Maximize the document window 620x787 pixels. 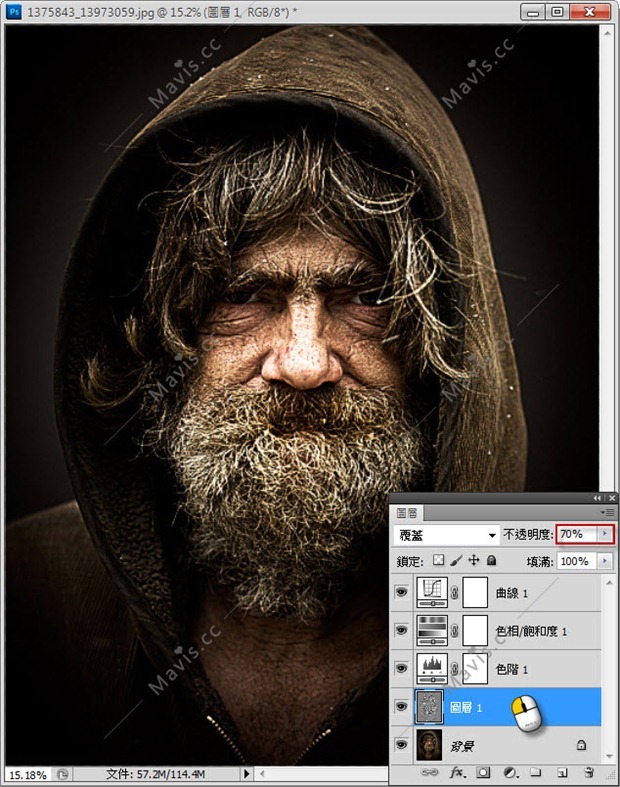(x=557, y=12)
